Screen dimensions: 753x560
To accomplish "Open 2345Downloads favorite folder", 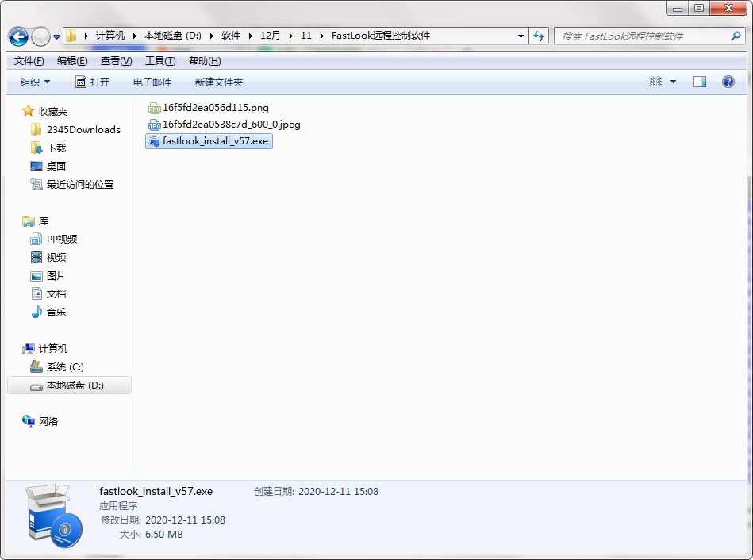I will pos(75,129).
